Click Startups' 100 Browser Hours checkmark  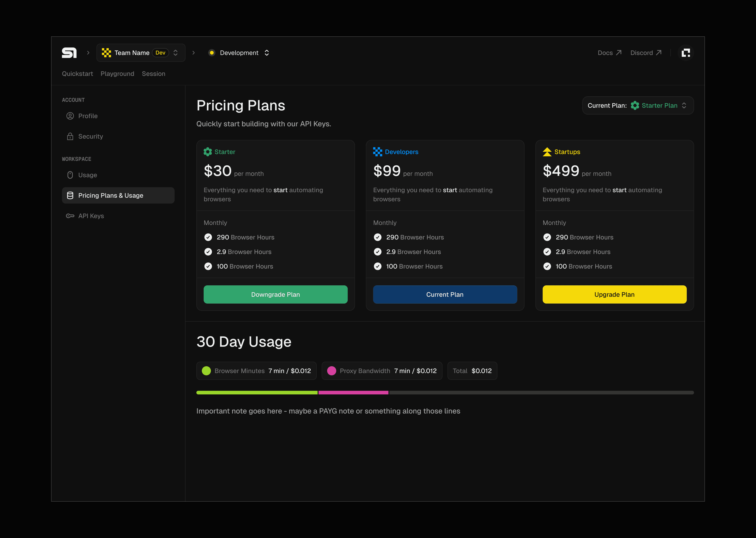547,266
